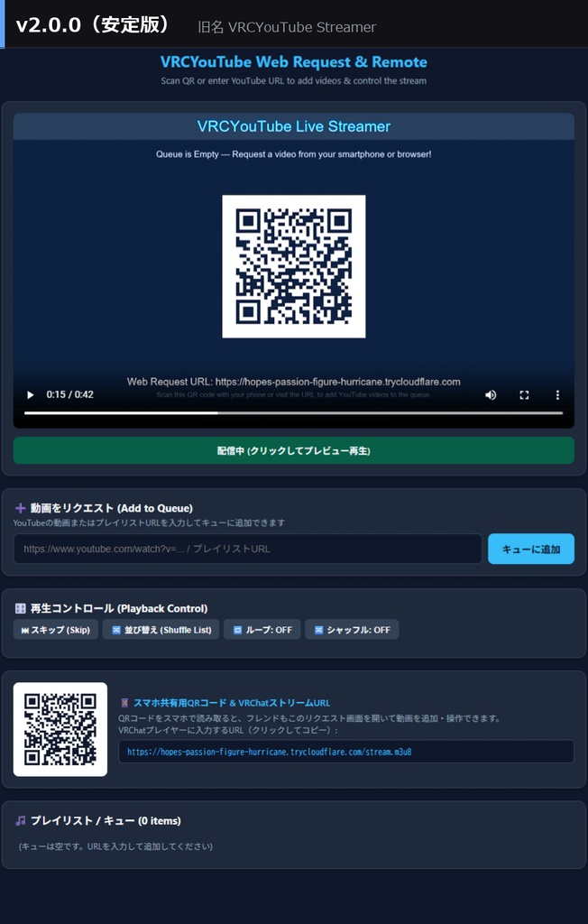Click the v2.0.0（安定版） version heading
588x924 pixels.
(95, 24)
